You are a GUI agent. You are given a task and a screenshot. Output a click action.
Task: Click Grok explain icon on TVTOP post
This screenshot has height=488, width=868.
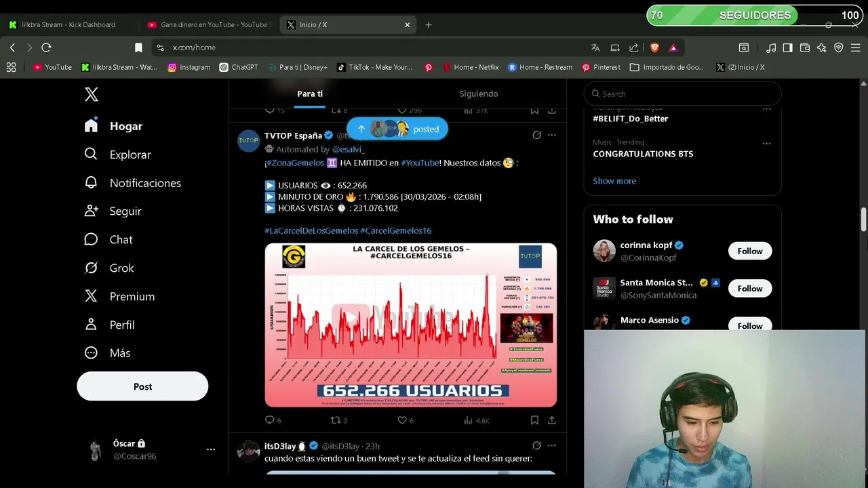536,136
